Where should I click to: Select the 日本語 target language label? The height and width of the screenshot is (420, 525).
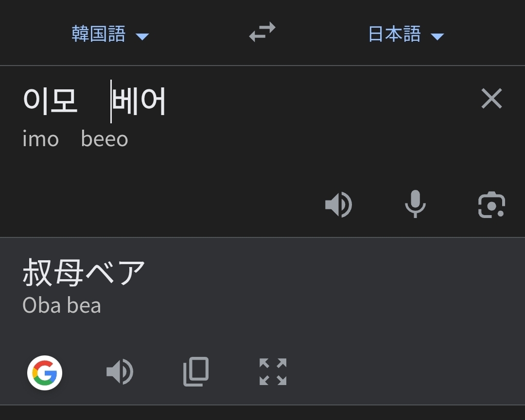(x=394, y=34)
